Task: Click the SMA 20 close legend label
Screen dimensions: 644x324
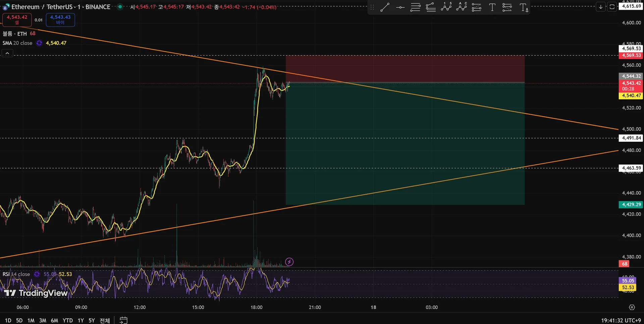Action: [17, 43]
